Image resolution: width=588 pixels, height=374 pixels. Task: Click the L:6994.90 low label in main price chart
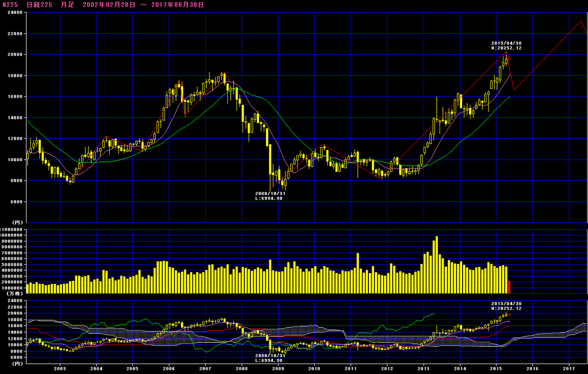click(x=269, y=198)
